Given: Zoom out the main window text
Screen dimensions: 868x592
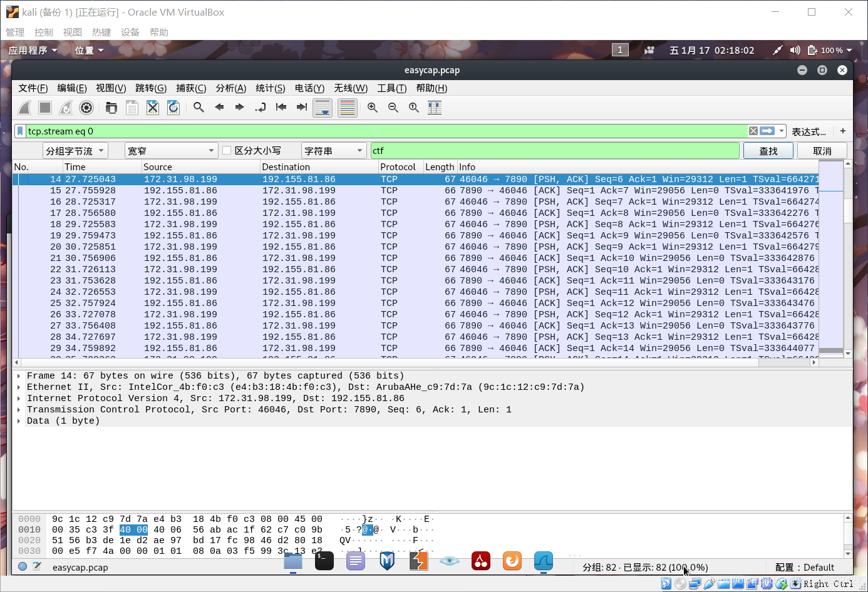Looking at the screenshot, I should (x=393, y=108).
